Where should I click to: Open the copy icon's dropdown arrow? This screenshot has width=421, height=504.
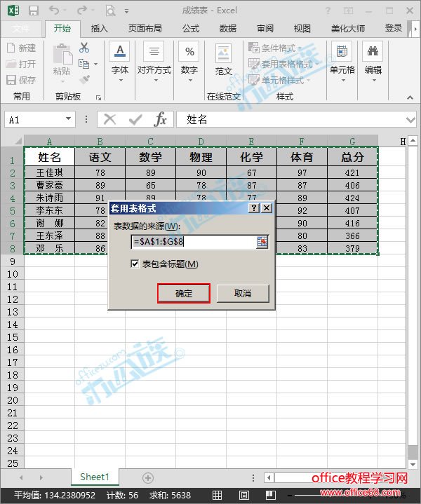pyautogui.click(x=95, y=64)
